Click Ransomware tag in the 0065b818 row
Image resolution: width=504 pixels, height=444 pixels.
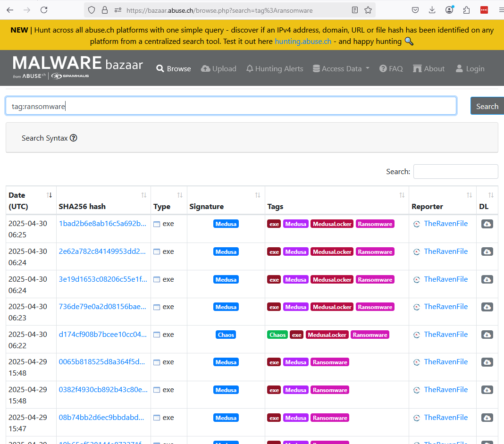pos(330,362)
